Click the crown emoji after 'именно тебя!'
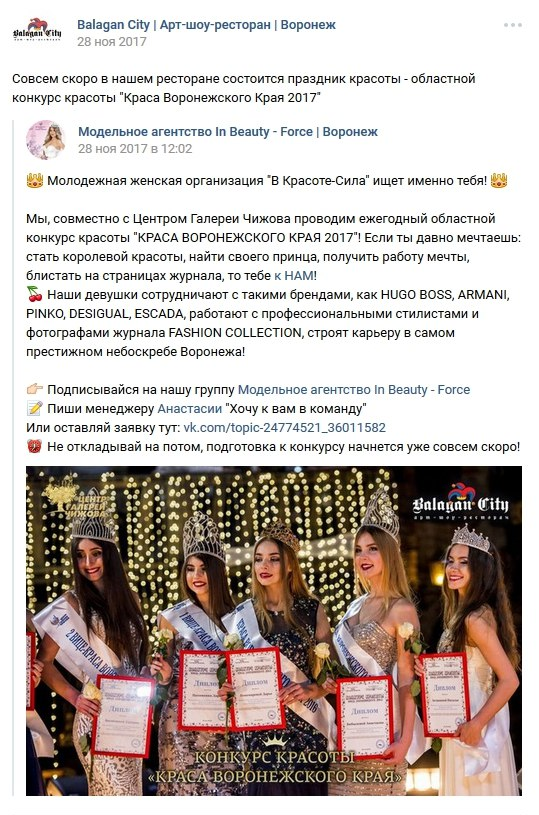 (498, 181)
